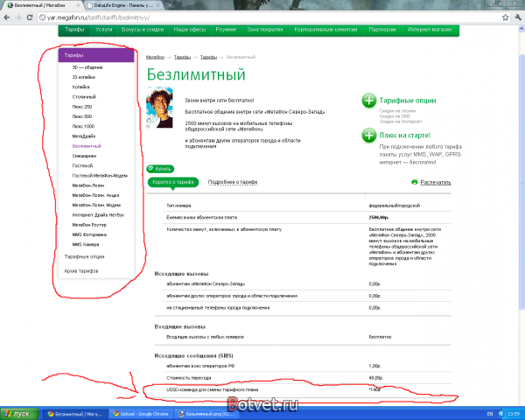525x420 pixels.
Task: Open the MMS Камера tariff
Action: pyautogui.click(x=86, y=244)
